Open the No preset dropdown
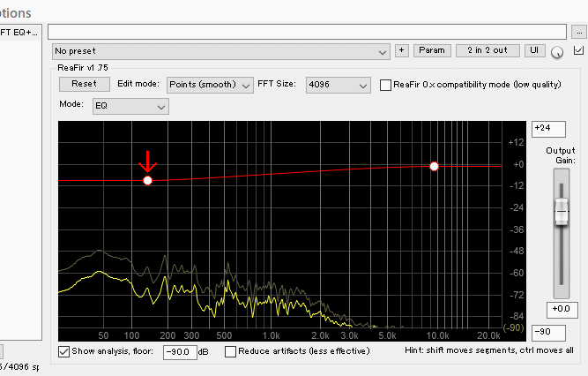Viewport: 588px width, 376px height. coord(220,51)
